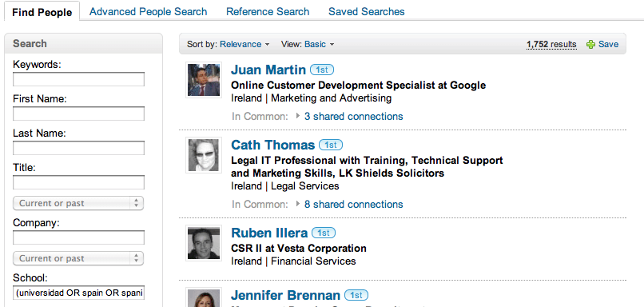Viewport: 644px width, 307px height.
Task: Expand 3 shared connections for Juan Martin
Action: (353, 116)
